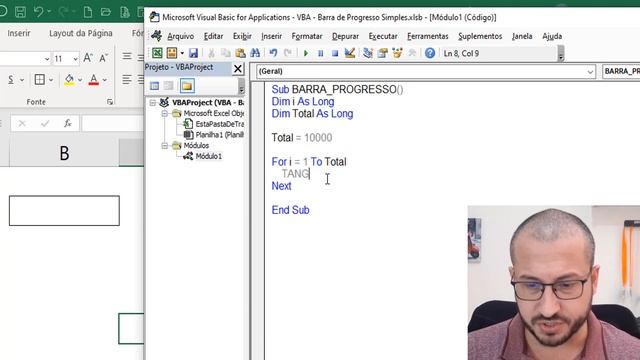The height and width of the screenshot is (360, 640).
Task: Open Arquivo menu in VBA editor
Action: click(180, 36)
